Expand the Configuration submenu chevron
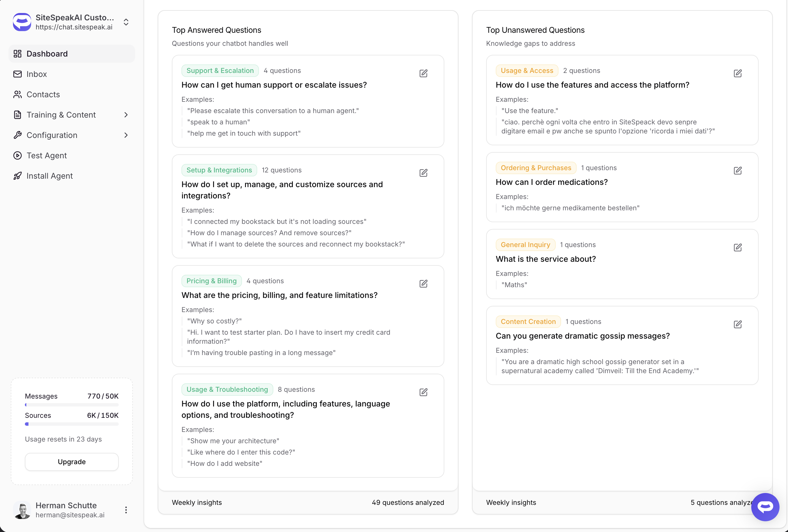 click(126, 135)
